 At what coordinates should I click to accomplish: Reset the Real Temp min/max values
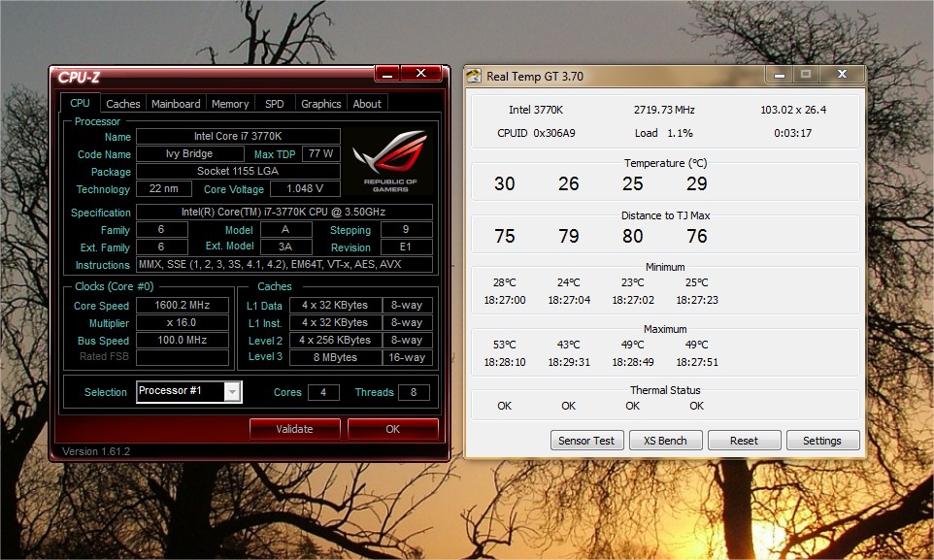click(744, 441)
